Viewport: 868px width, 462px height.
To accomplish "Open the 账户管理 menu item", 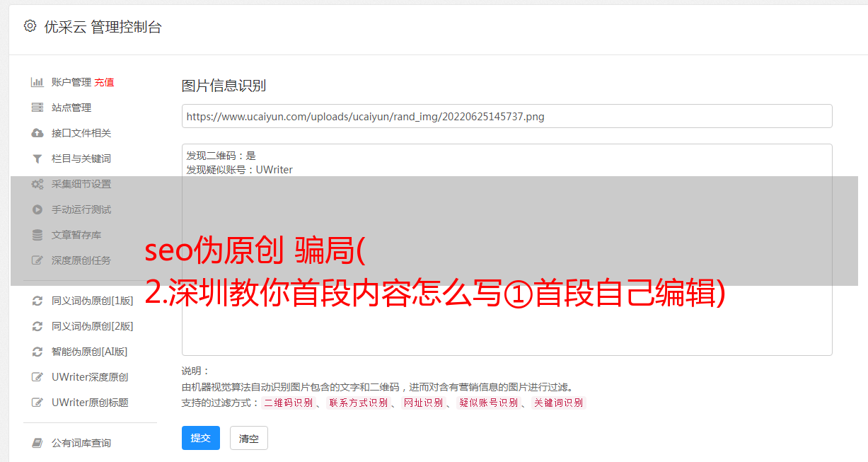I will pos(71,82).
